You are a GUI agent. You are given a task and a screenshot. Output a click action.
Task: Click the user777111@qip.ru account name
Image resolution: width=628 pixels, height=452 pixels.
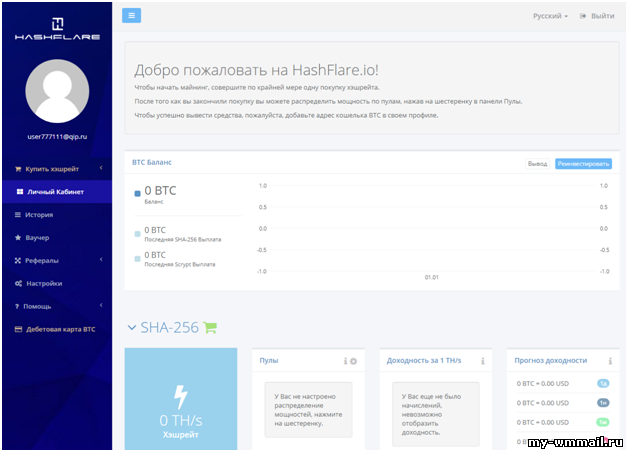coord(57,137)
